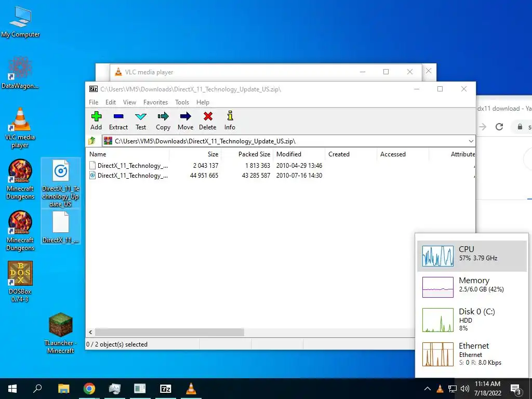532x399 pixels.
Task: Expand the address path dropdown arrow
Action: [471, 141]
